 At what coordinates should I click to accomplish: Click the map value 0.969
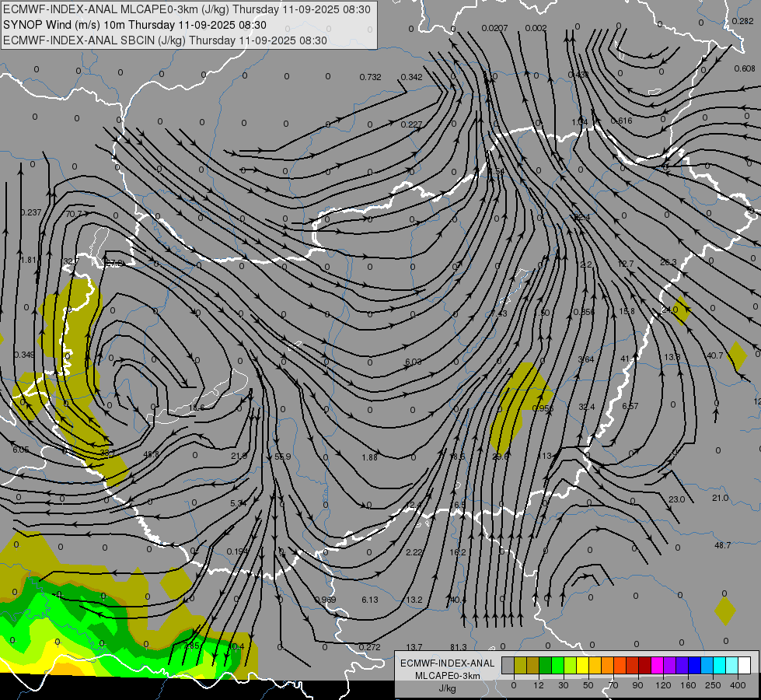click(325, 600)
